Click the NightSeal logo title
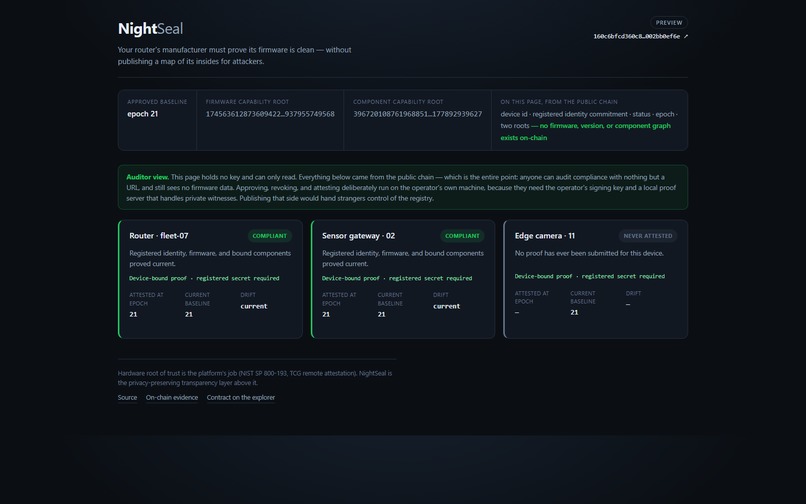 (x=150, y=29)
